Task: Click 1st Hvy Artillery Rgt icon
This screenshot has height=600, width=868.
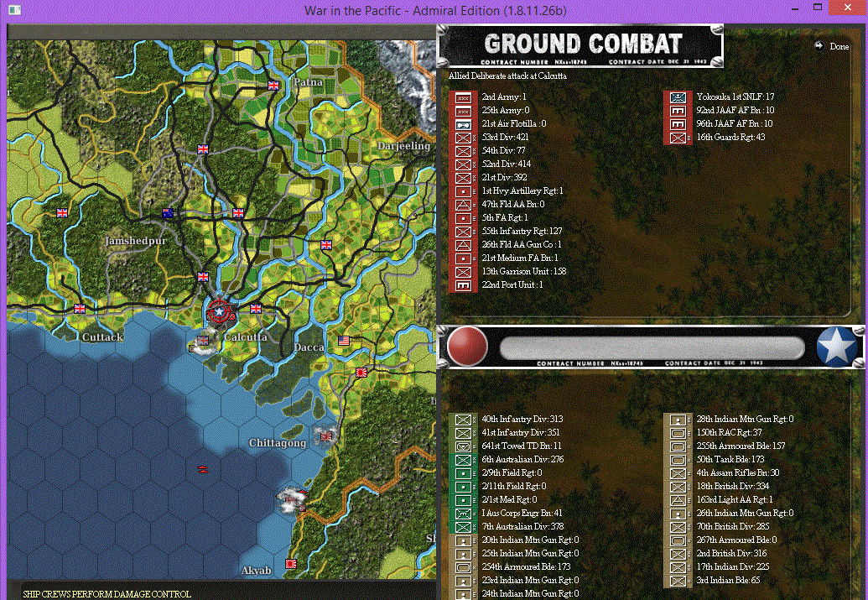Action: (463, 191)
